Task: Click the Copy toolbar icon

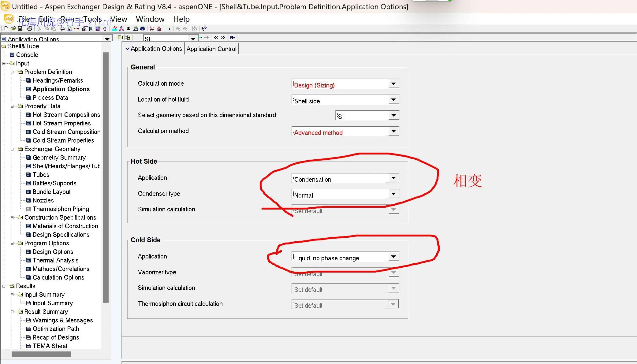Action: coord(46,29)
